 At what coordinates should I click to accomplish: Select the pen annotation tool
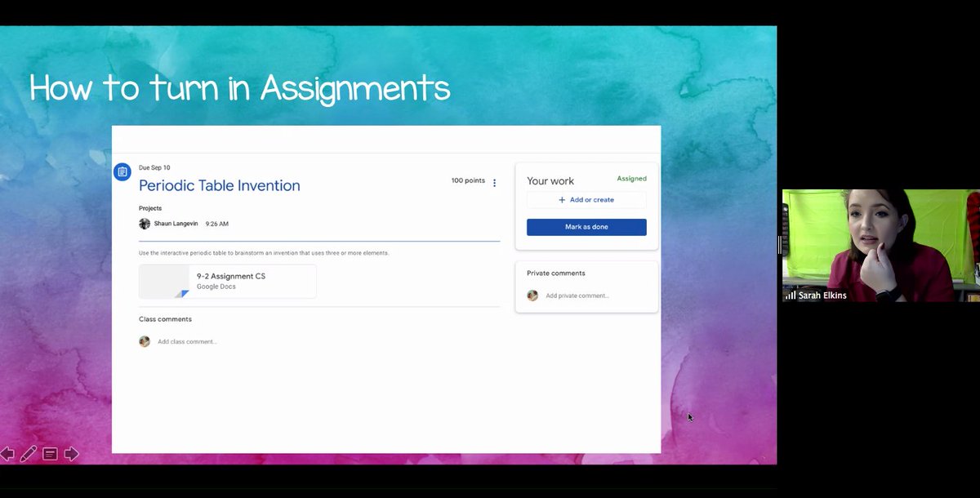tap(29, 454)
